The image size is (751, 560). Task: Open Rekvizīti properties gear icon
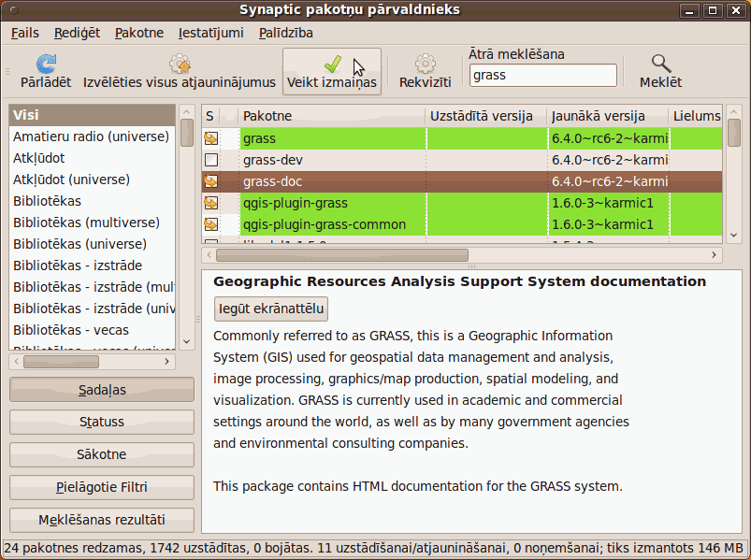click(426, 64)
